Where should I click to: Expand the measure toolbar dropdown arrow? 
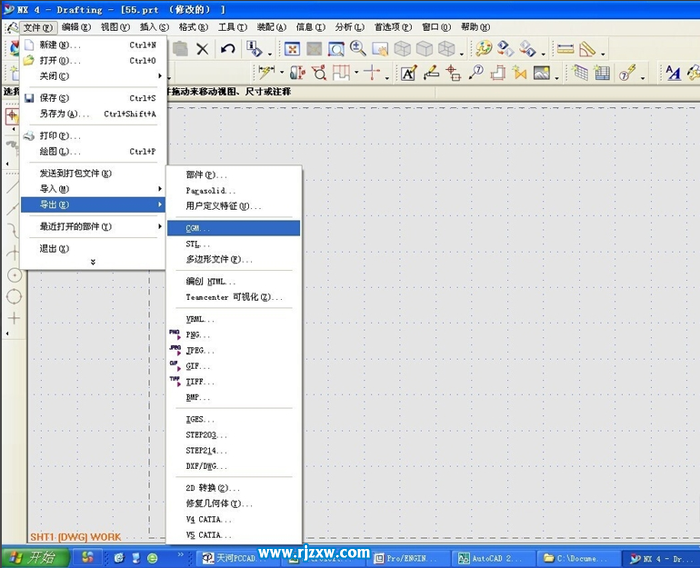[x=603, y=54]
